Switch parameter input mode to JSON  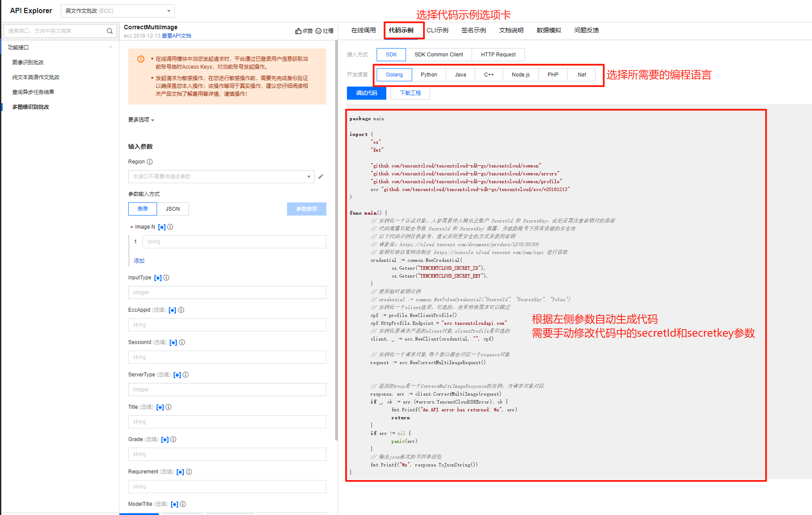coord(173,209)
